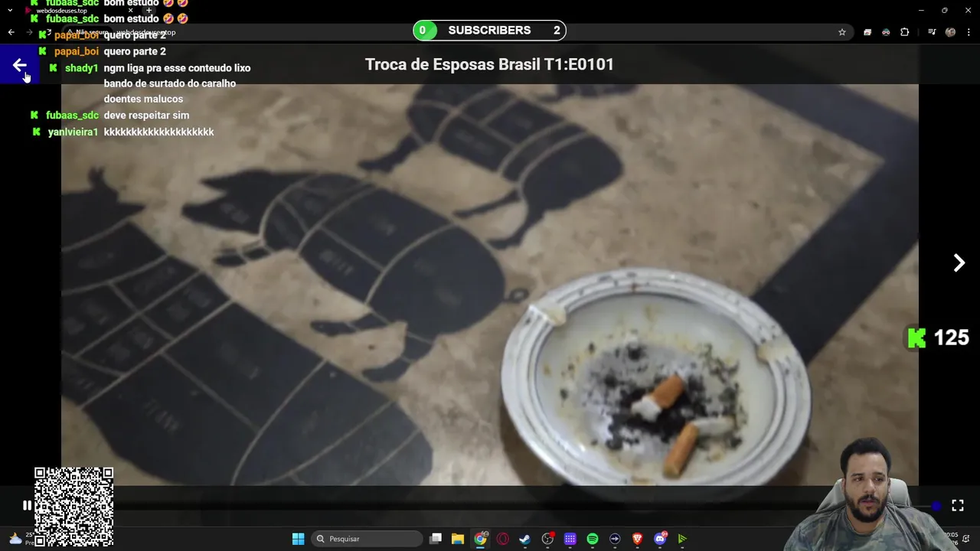The height and width of the screenshot is (551, 980).
Task: Open the Extensions puzzle menu
Action: [904, 32]
